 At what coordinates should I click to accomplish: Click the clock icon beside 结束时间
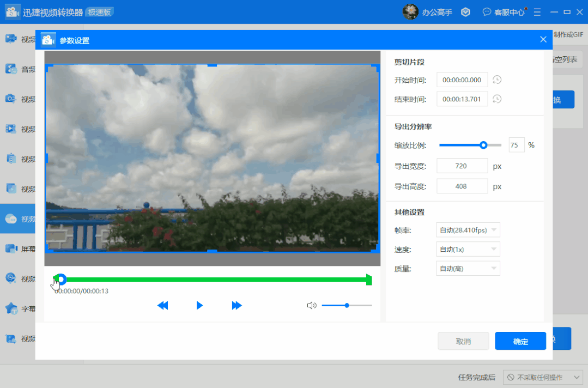(497, 99)
